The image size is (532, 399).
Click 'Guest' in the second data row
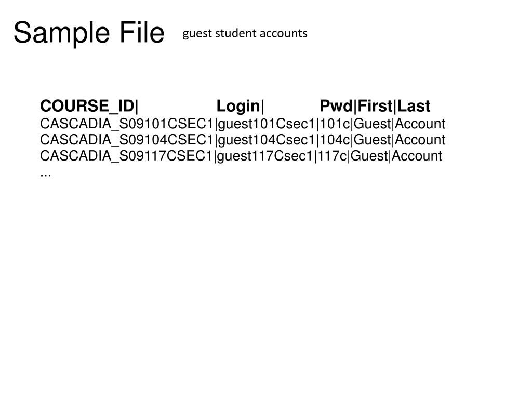[372, 140]
